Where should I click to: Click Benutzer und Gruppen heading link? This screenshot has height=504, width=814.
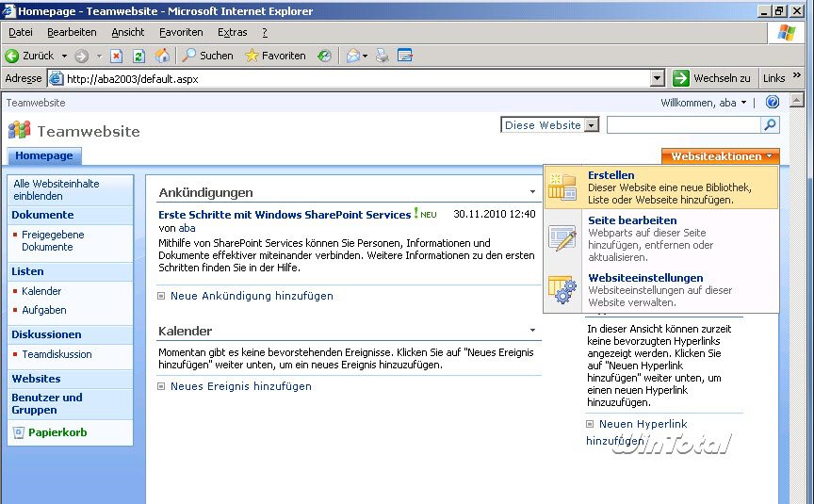[x=47, y=404]
